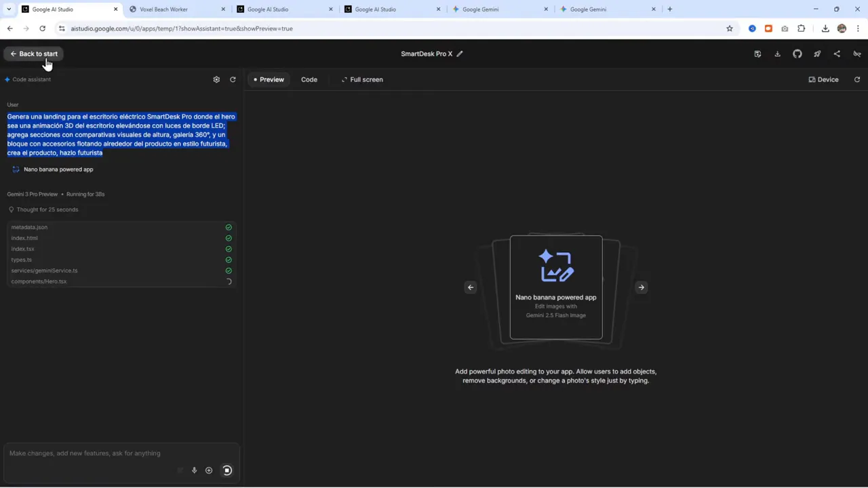
Task: Click Back to start
Action: click(34, 54)
